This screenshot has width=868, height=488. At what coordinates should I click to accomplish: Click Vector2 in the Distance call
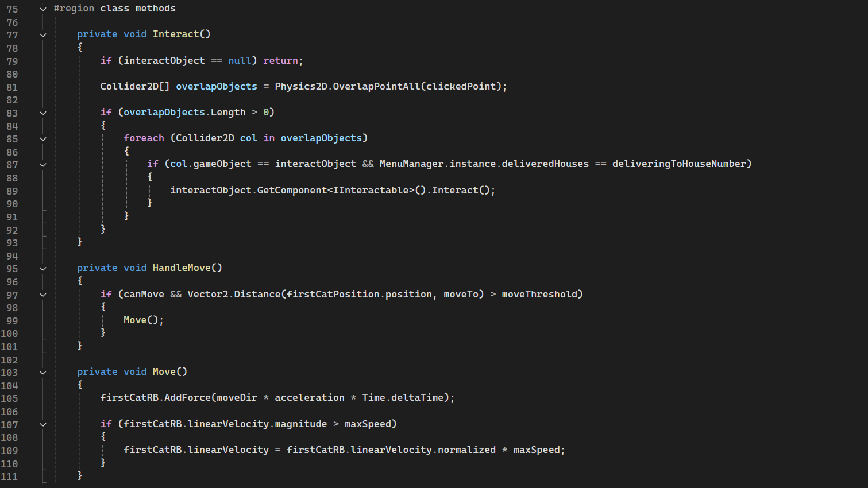[x=208, y=295]
